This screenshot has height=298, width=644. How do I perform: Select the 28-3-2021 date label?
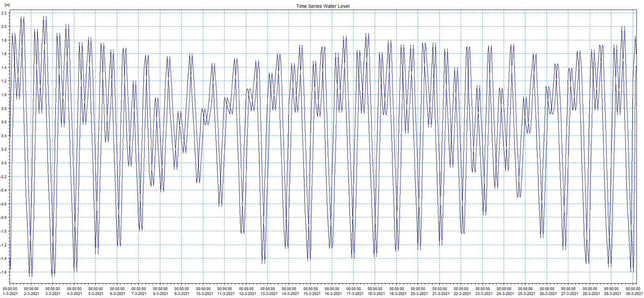(x=591, y=294)
